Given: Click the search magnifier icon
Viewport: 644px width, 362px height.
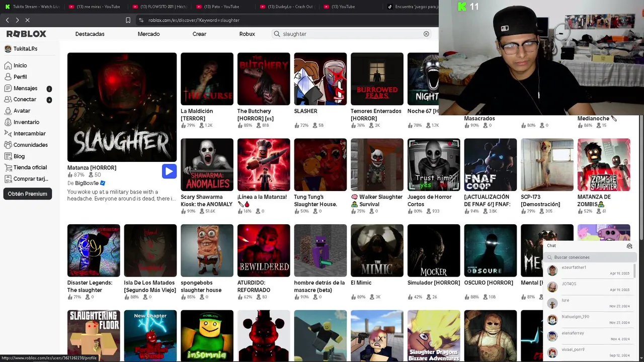Looking at the screenshot, I should 277,34.
